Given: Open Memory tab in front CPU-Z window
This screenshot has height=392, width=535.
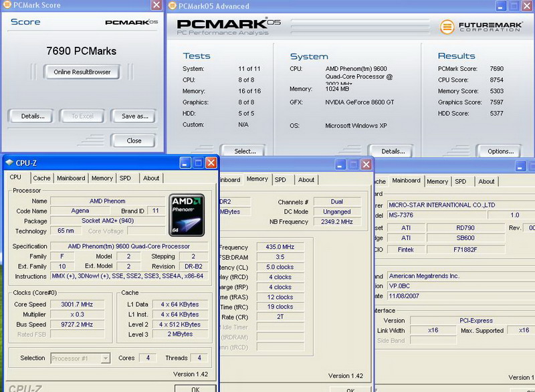Looking at the screenshot, I should 102,178.
